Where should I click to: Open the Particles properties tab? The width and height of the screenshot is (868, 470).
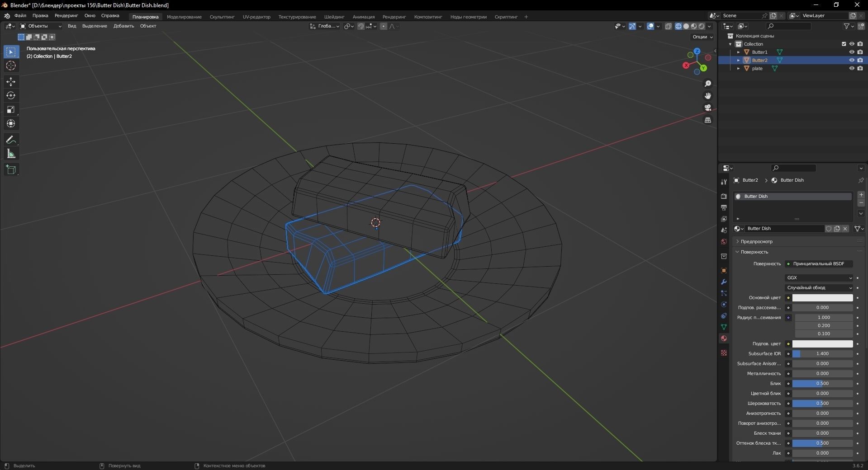pos(724,293)
